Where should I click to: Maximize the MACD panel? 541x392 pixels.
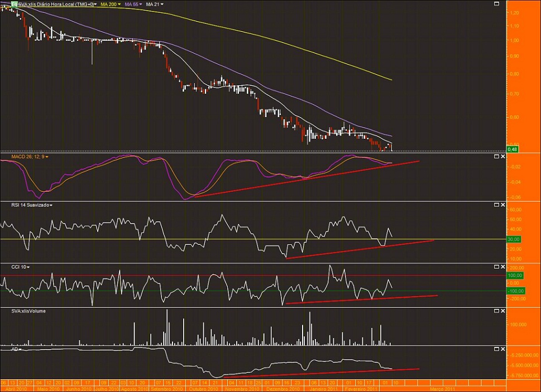[x=496, y=156]
